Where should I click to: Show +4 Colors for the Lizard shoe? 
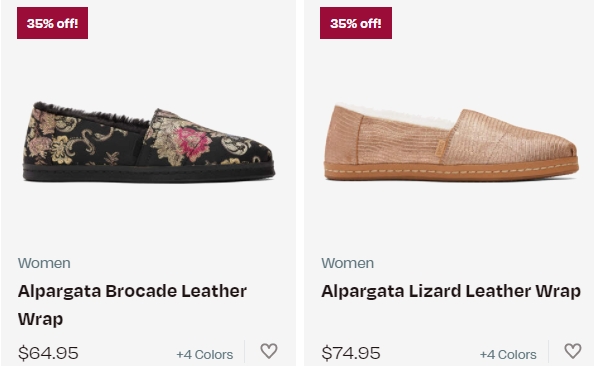pos(508,354)
